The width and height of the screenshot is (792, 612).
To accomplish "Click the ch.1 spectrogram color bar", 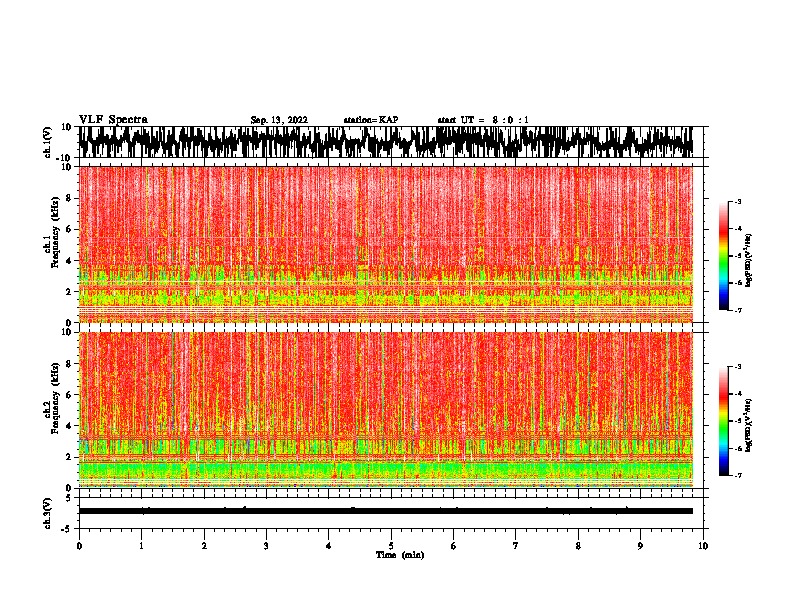I will pyautogui.click(x=723, y=256).
